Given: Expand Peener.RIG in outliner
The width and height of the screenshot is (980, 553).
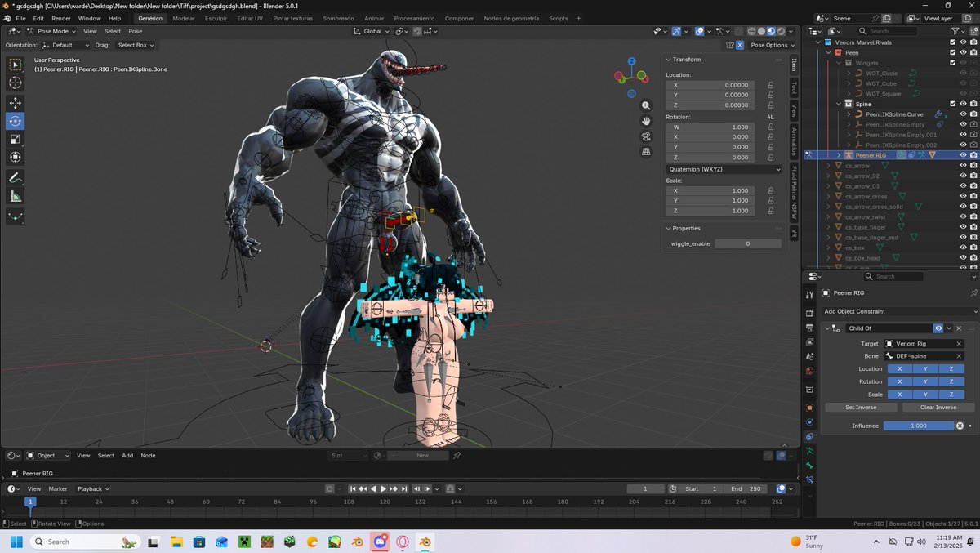Looking at the screenshot, I should click(838, 155).
